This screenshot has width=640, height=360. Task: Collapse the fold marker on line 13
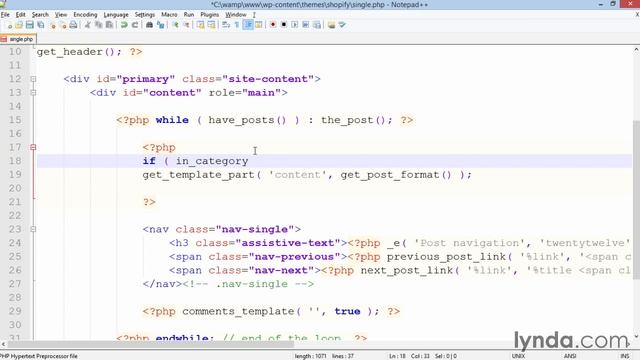33,93
